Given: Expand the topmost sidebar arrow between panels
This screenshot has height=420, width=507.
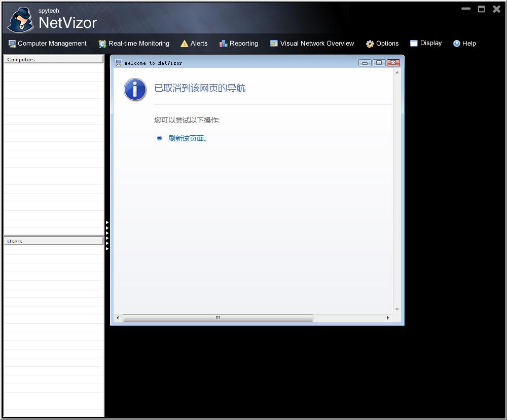Looking at the screenshot, I should click(x=106, y=222).
